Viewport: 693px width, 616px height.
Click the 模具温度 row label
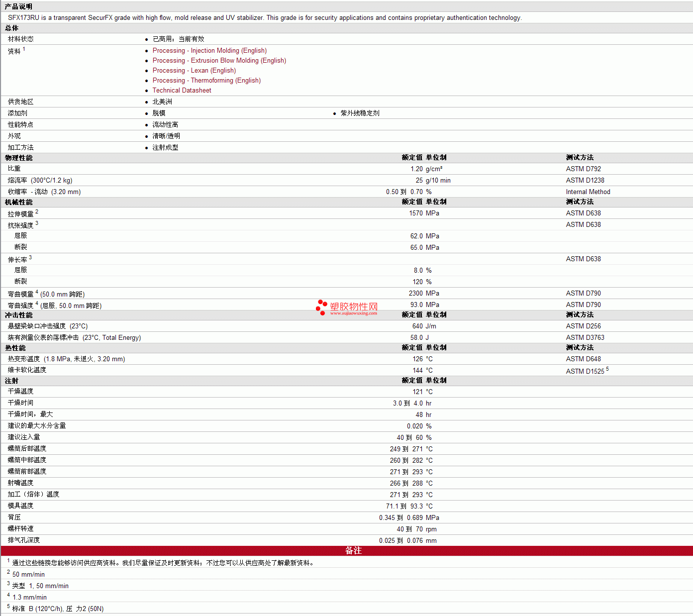21,506
